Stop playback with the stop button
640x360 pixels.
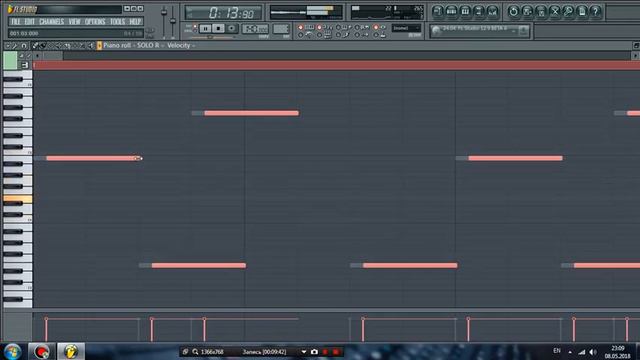[218, 29]
